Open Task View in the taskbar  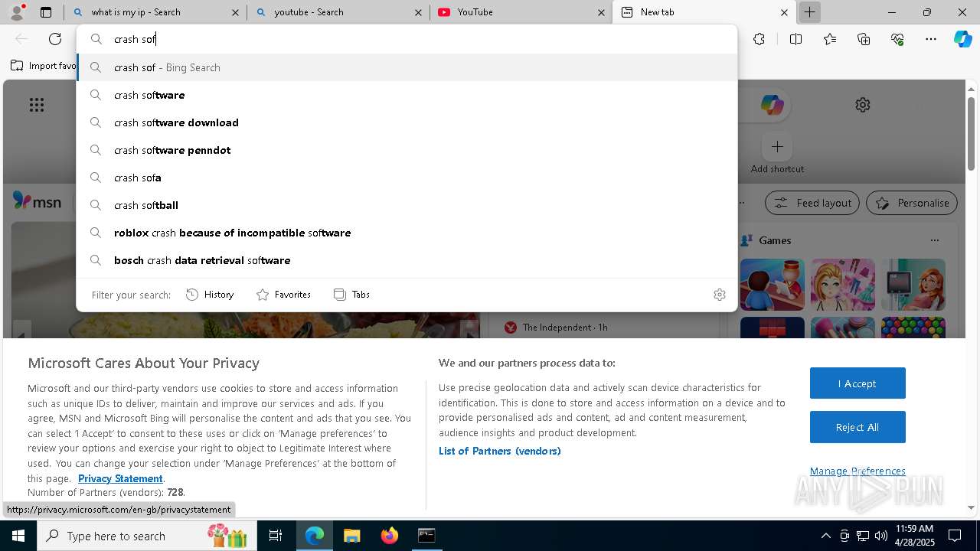pyautogui.click(x=276, y=536)
